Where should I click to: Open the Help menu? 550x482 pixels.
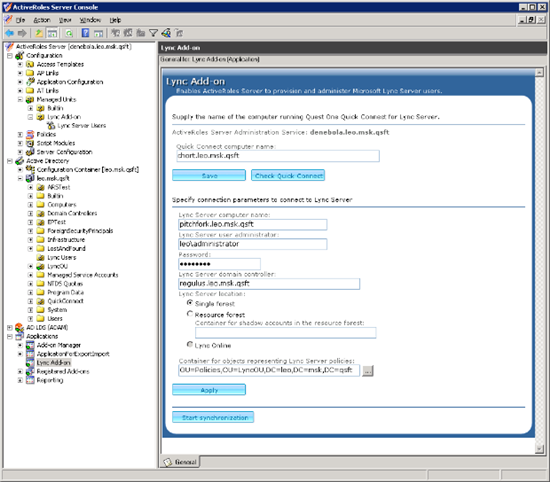tap(115, 20)
